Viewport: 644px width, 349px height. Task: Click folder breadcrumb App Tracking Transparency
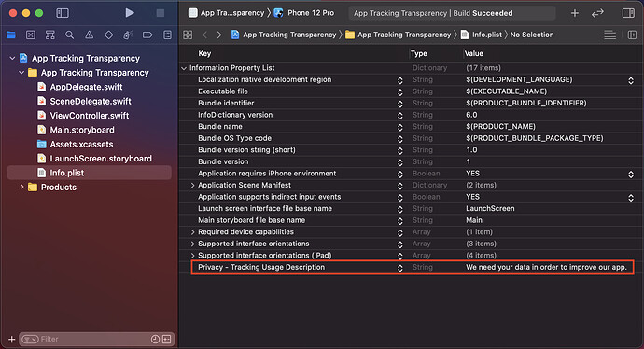pyautogui.click(x=399, y=35)
